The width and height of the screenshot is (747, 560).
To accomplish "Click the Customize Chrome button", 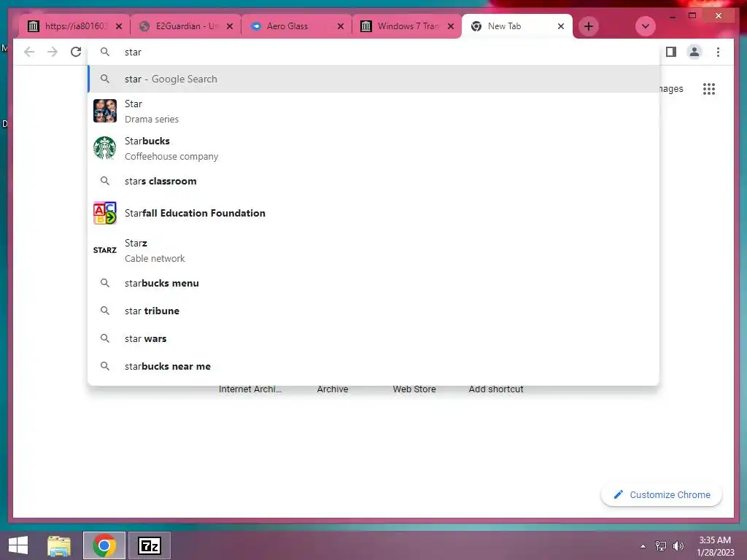I will pyautogui.click(x=662, y=495).
